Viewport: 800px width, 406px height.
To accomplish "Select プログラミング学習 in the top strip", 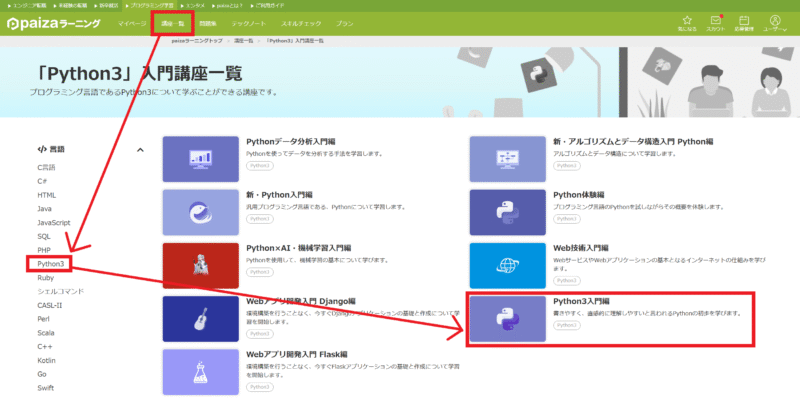I will 149,6.
